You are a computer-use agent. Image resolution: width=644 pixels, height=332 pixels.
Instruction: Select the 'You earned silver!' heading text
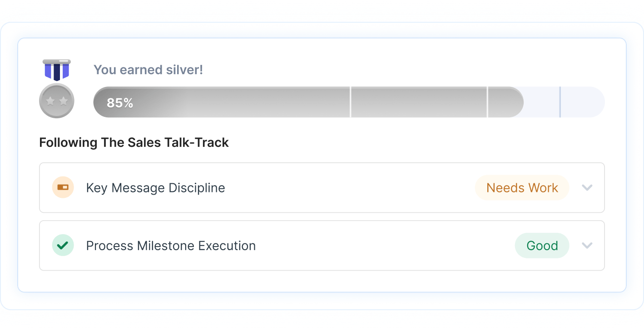(148, 69)
